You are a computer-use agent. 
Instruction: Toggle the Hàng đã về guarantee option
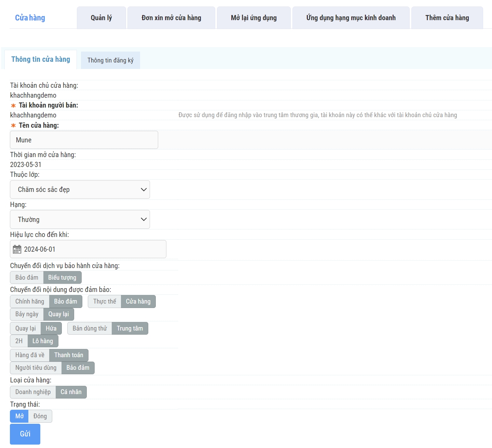click(x=30, y=355)
